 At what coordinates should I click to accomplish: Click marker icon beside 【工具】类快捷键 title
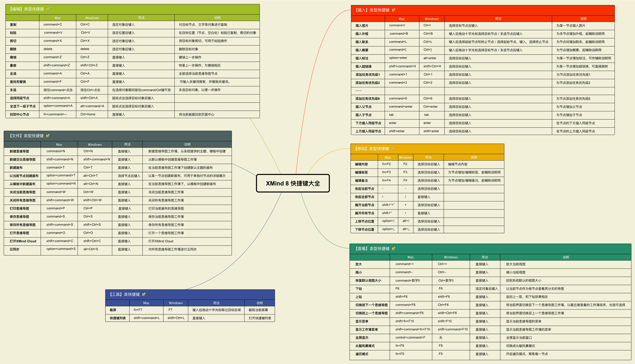[144, 294]
